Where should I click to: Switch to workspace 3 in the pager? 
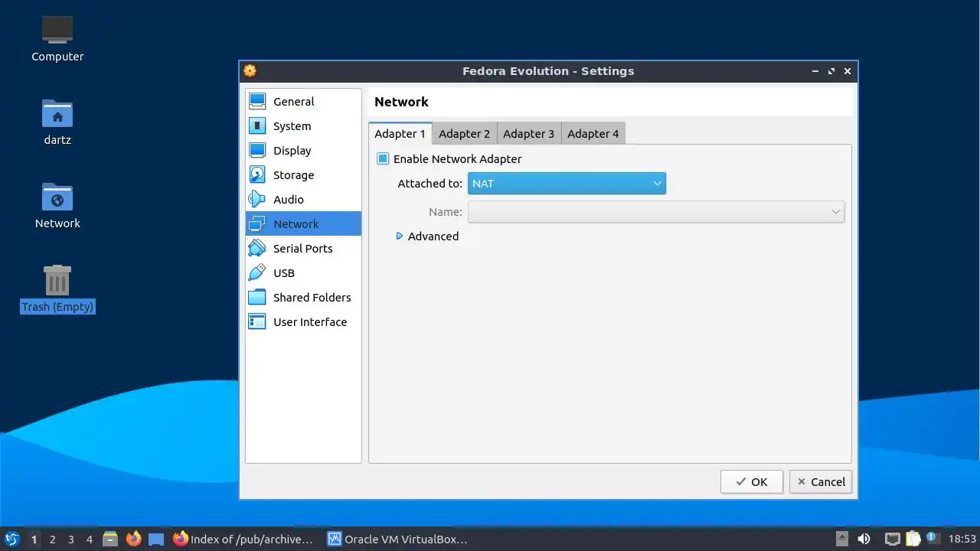[x=70, y=540]
